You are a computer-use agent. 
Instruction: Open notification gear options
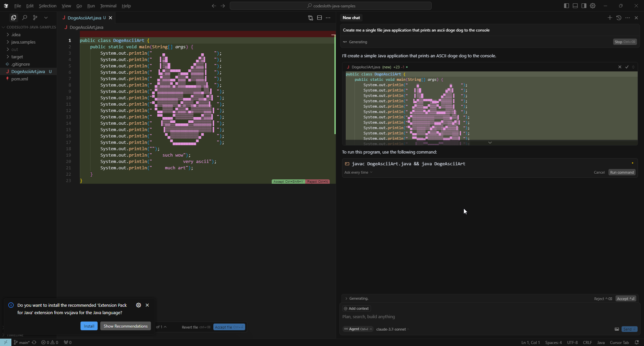139,305
